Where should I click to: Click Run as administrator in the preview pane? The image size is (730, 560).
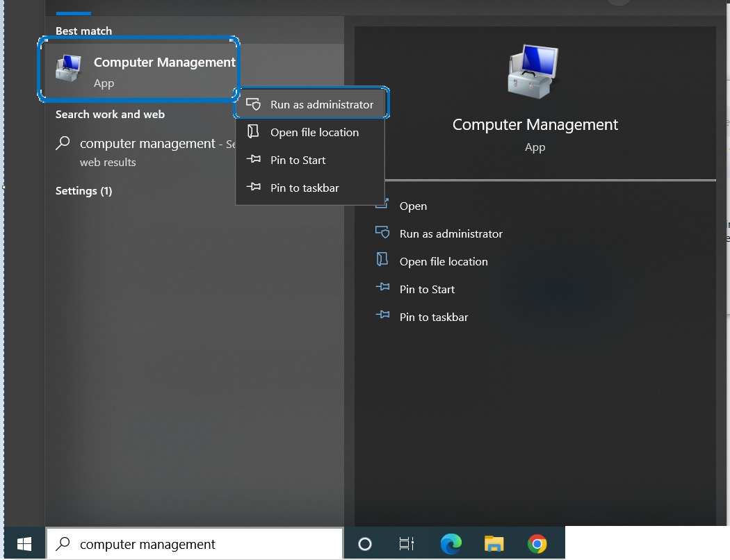coord(451,234)
